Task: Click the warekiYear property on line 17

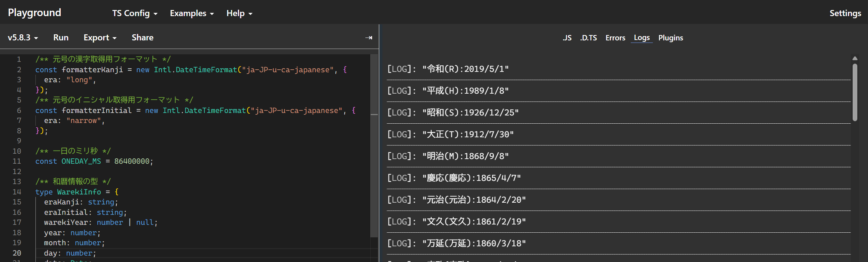Action: [x=66, y=222]
